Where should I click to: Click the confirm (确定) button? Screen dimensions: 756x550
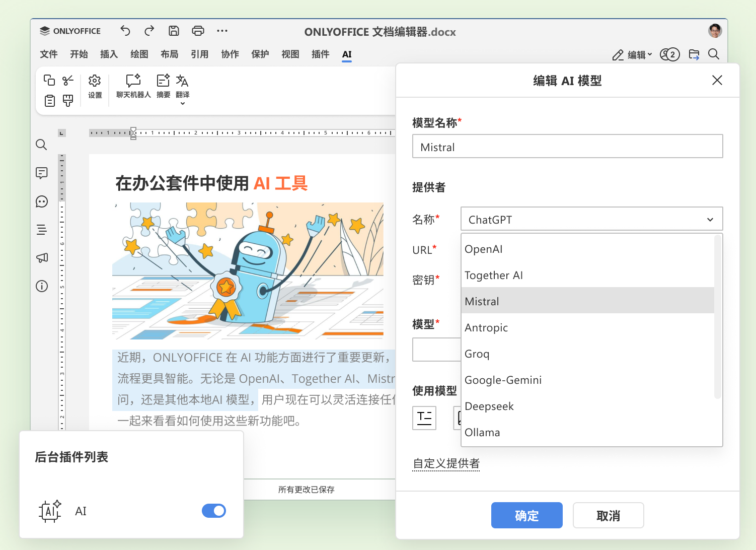(x=526, y=515)
